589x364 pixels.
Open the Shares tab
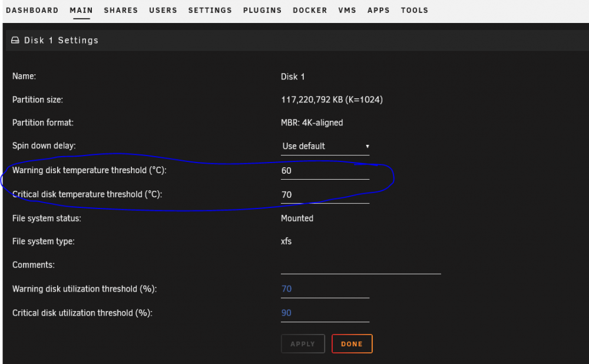click(121, 10)
